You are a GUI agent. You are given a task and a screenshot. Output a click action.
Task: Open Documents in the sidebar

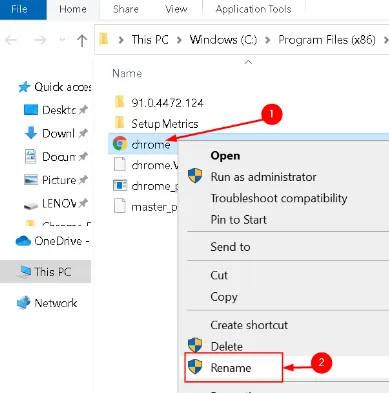[x=59, y=157]
